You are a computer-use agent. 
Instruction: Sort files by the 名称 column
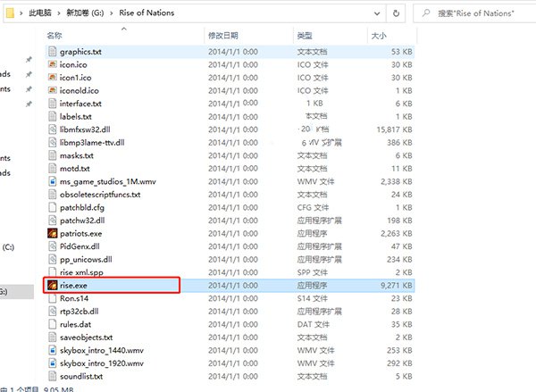click(54, 35)
